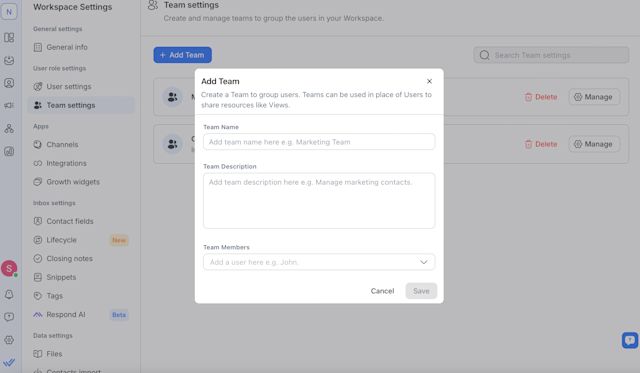Screen dimensions: 640x373
Task: Click the blue Add Team button
Action: pyautogui.click(x=182, y=55)
